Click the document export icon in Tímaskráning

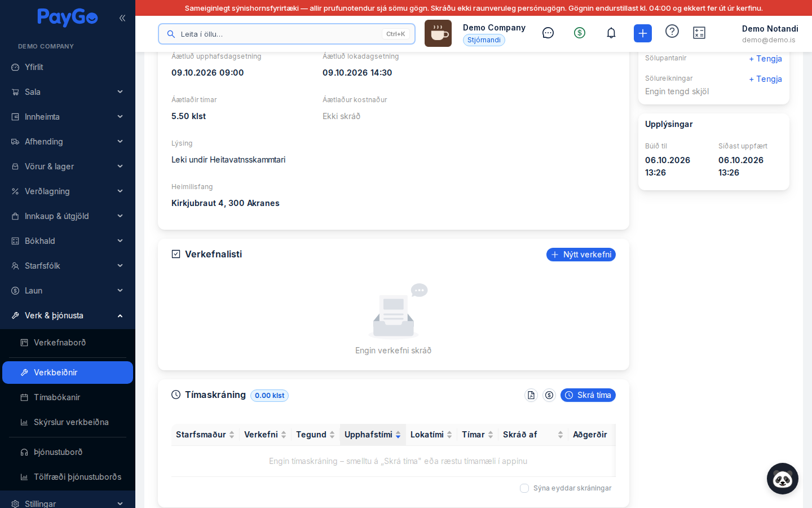tap(531, 395)
